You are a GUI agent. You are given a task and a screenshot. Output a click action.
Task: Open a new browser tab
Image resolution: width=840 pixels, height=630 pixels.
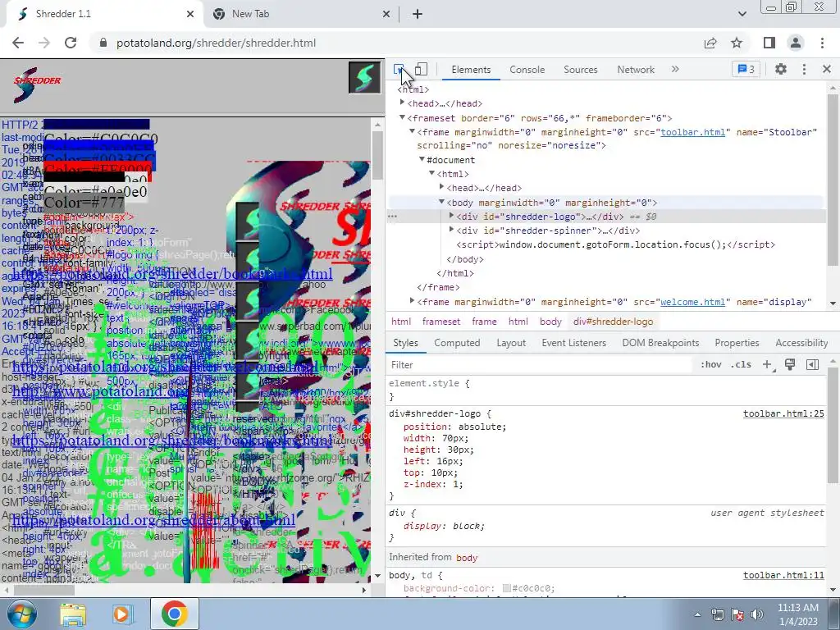click(x=418, y=15)
